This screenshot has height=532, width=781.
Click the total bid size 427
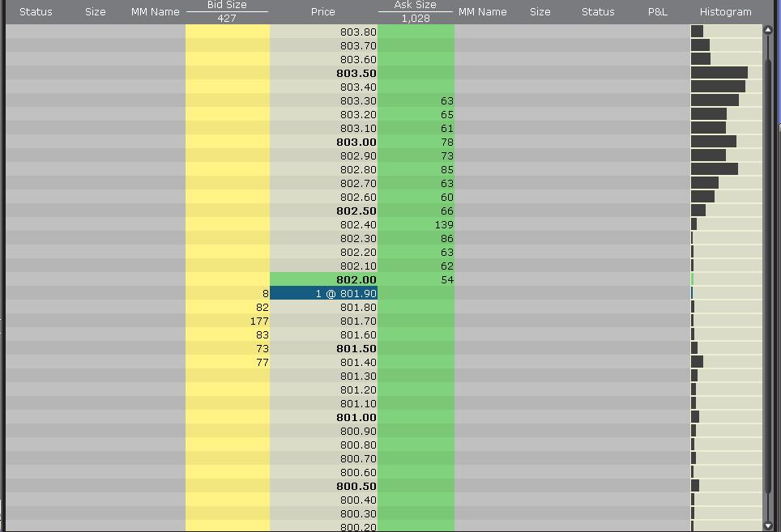point(227,19)
